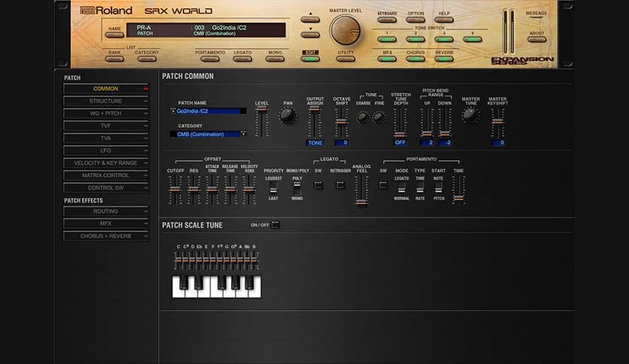Screen dimensions: 629x364
Task: Click the HELP button
Action: [x=444, y=20]
